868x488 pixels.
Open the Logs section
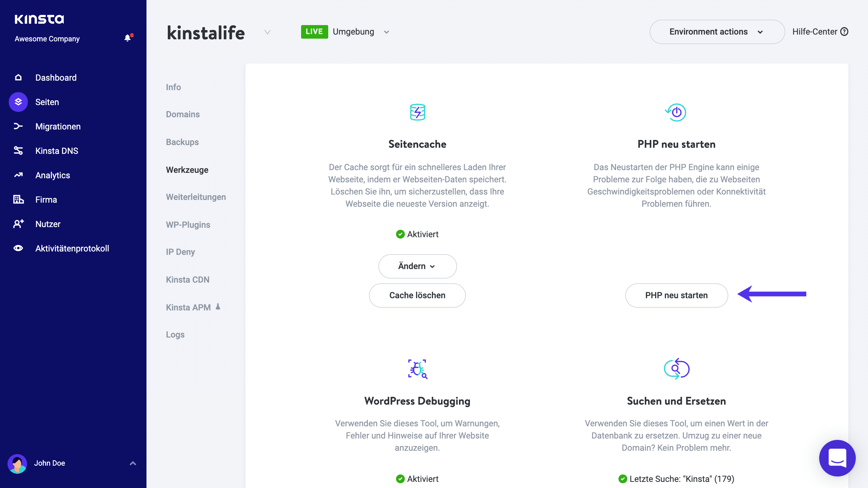click(175, 334)
